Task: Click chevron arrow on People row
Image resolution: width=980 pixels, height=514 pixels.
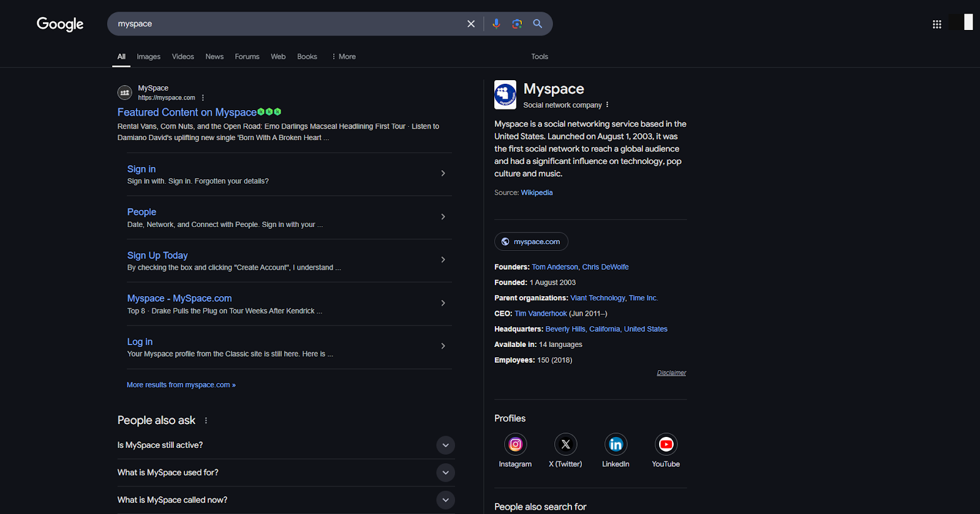Action: click(x=443, y=217)
